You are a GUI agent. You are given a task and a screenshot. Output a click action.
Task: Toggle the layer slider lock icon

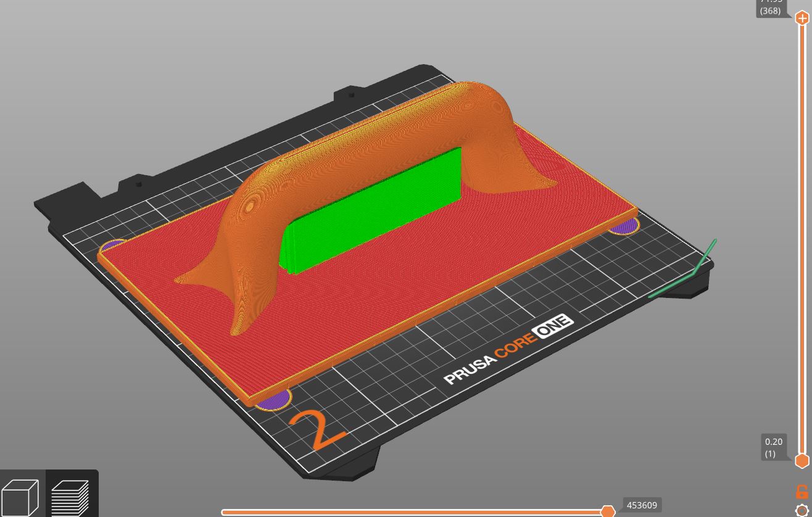tap(802, 492)
